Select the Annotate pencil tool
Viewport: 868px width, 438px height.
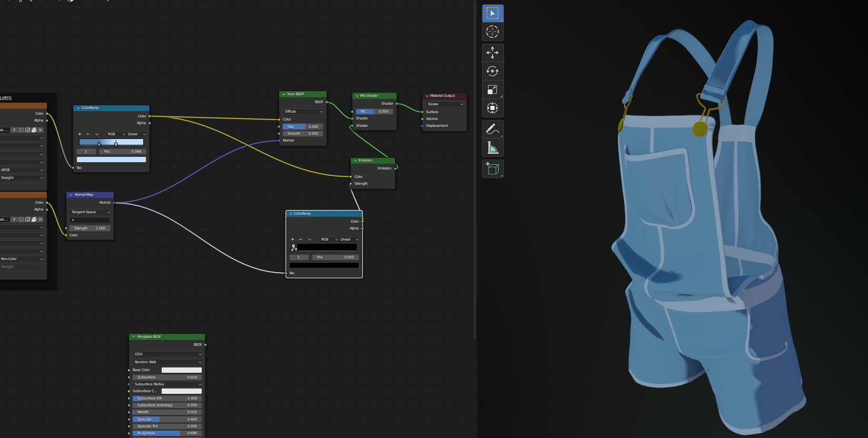[492, 129]
